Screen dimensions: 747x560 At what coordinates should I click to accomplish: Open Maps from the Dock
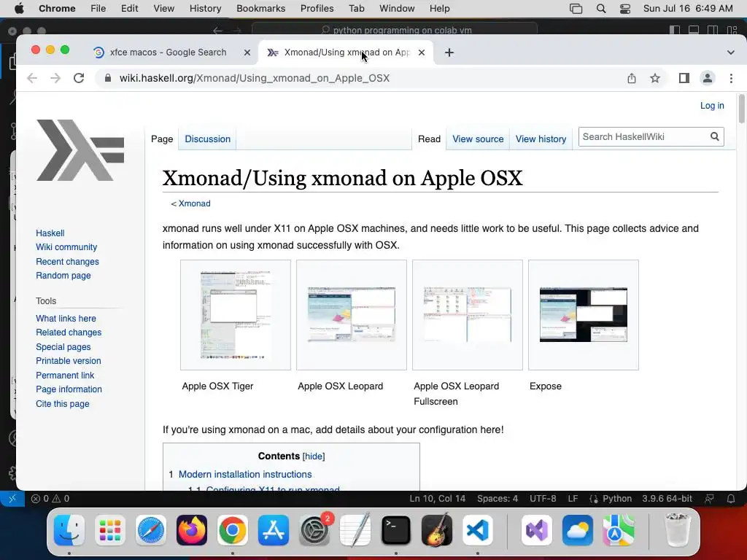pyautogui.click(x=619, y=530)
